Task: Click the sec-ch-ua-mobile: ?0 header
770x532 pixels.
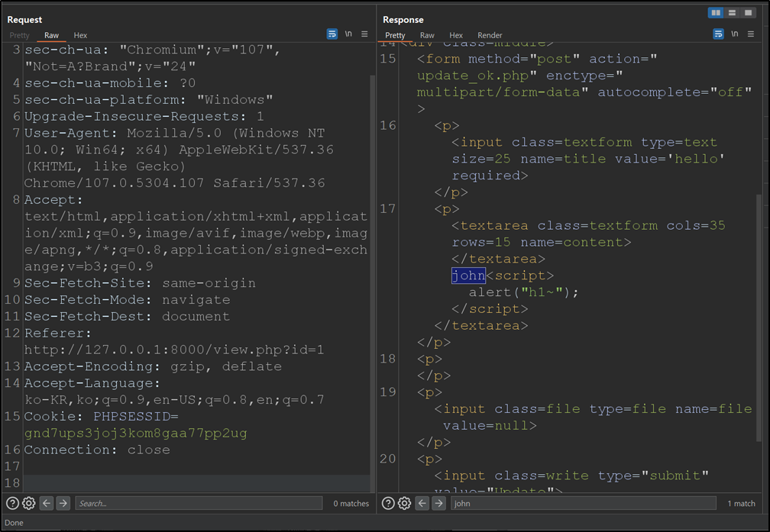Action: tap(110, 83)
